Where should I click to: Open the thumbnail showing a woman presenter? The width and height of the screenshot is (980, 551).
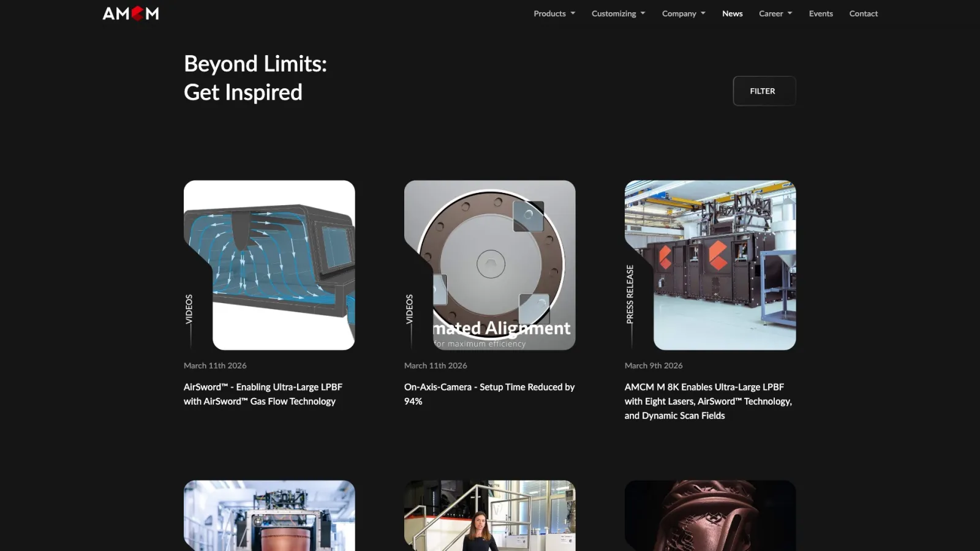(x=490, y=515)
